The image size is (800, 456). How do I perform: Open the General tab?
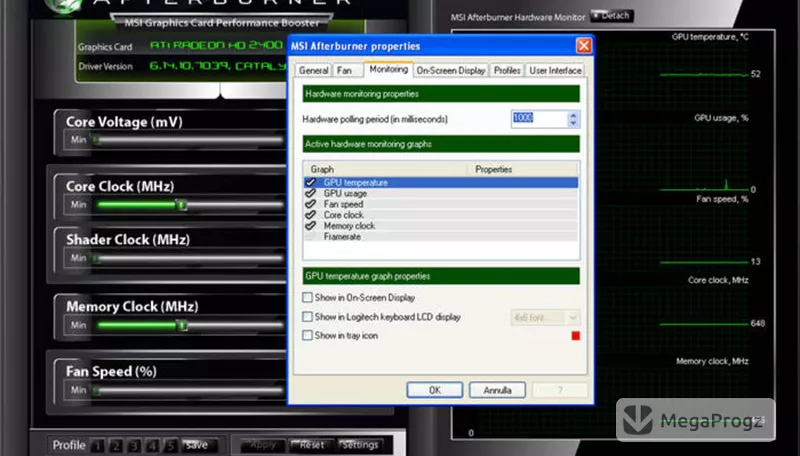[313, 70]
